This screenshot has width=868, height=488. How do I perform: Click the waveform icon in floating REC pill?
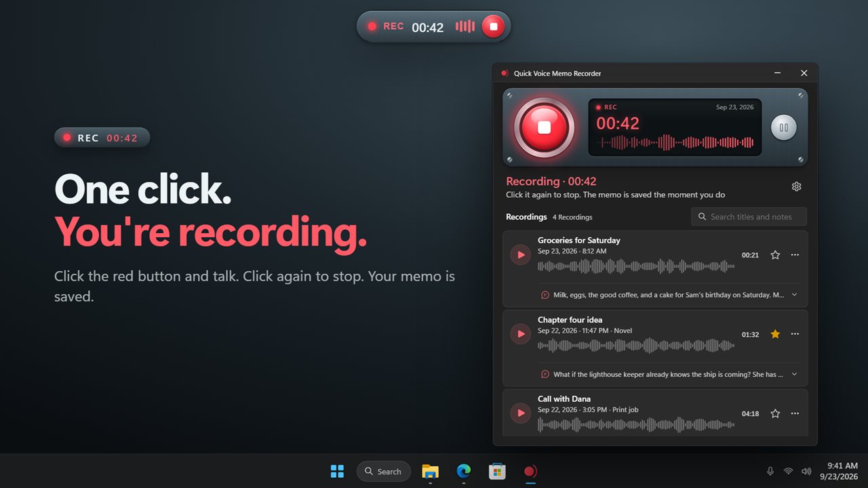click(x=465, y=26)
